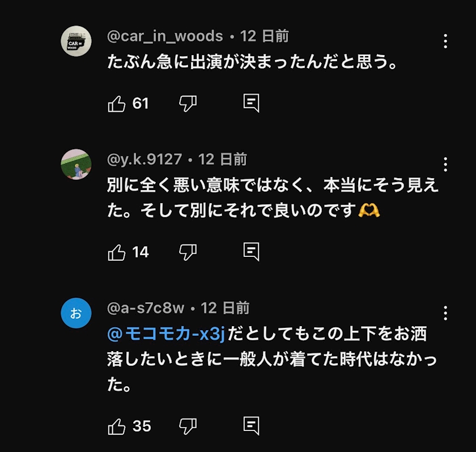Go to the @a-s7c8w username link
Screen dimensions: 476x452
tap(146, 308)
